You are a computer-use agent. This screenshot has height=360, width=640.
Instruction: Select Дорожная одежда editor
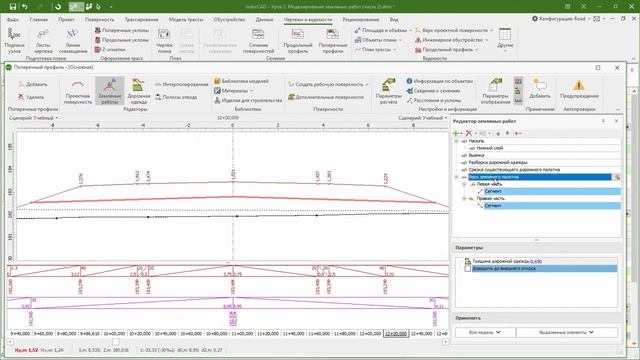[139, 91]
